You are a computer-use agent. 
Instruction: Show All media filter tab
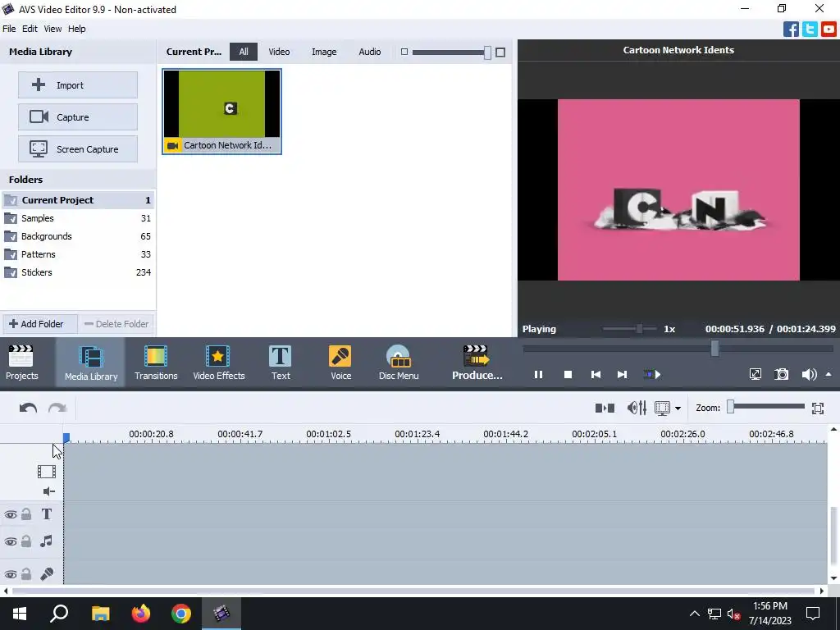pyautogui.click(x=243, y=52)
